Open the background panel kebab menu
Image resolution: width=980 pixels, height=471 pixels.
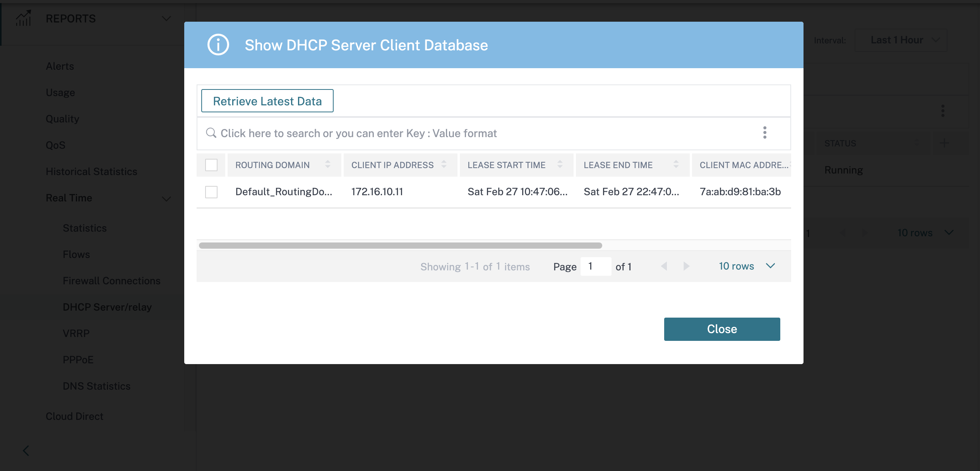click(943, 111)
